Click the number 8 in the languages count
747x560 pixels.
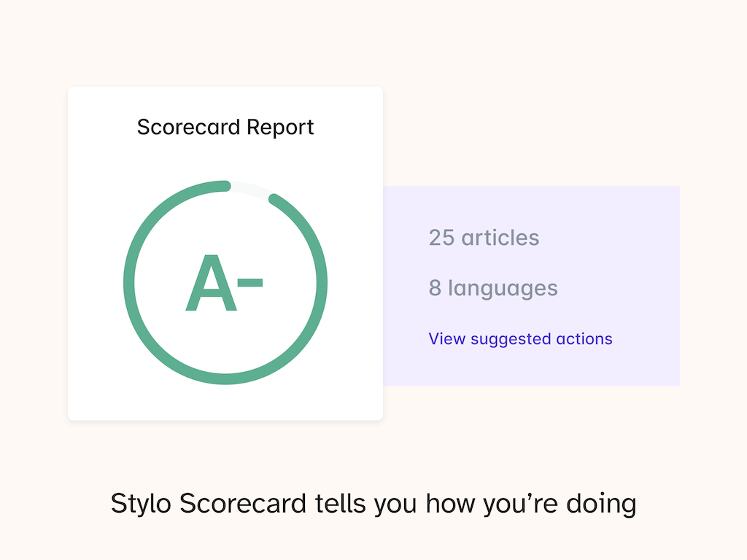pyautogui.click(x=435, y=288)
